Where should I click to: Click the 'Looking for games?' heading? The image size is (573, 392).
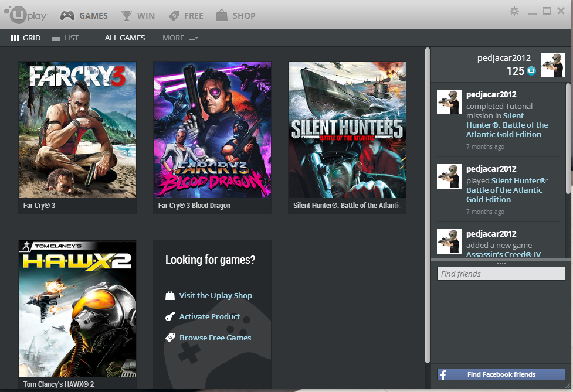(210, 260)
